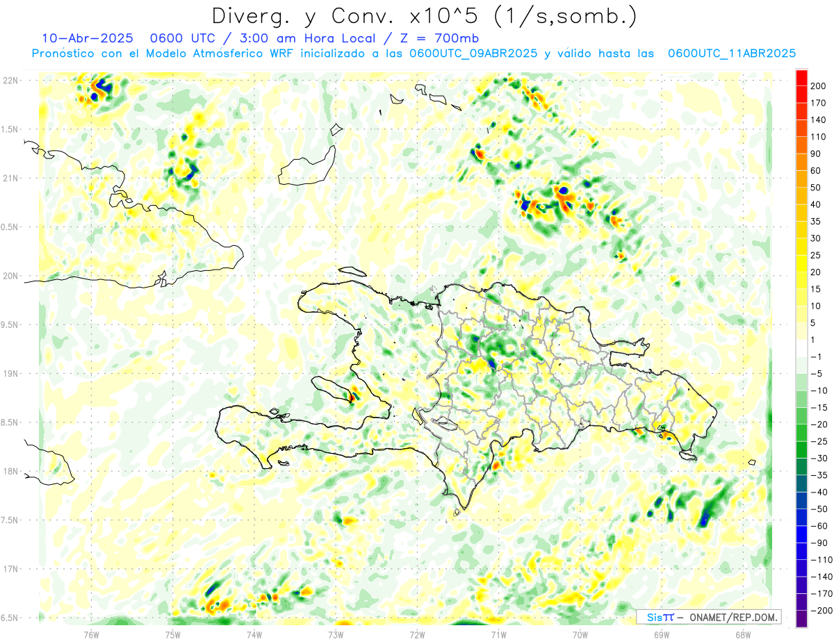Image resolution: width=834 pixels, height=644 pixels.
Task: Click the white swatch between 1 and -1
Action: click(x=801, y=348)
